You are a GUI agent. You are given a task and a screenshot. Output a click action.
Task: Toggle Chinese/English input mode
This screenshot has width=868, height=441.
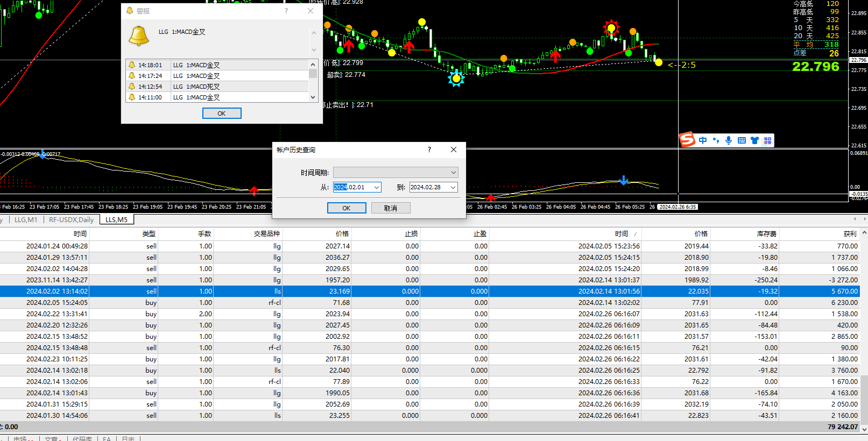click(x=703, y=140)
